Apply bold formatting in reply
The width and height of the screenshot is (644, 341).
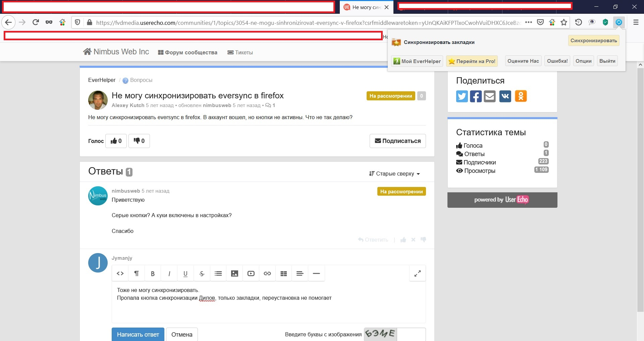coord(153,274)
